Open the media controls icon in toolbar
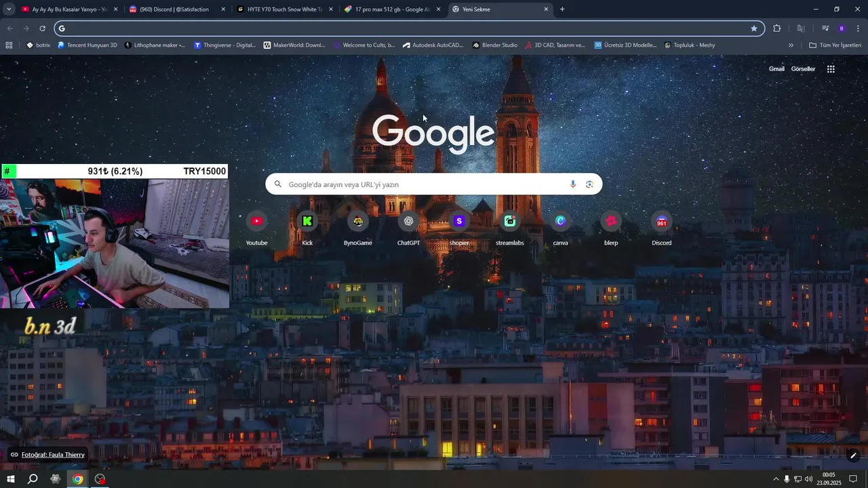Screen dimensions: 868x488 click(x=825, y=28)
